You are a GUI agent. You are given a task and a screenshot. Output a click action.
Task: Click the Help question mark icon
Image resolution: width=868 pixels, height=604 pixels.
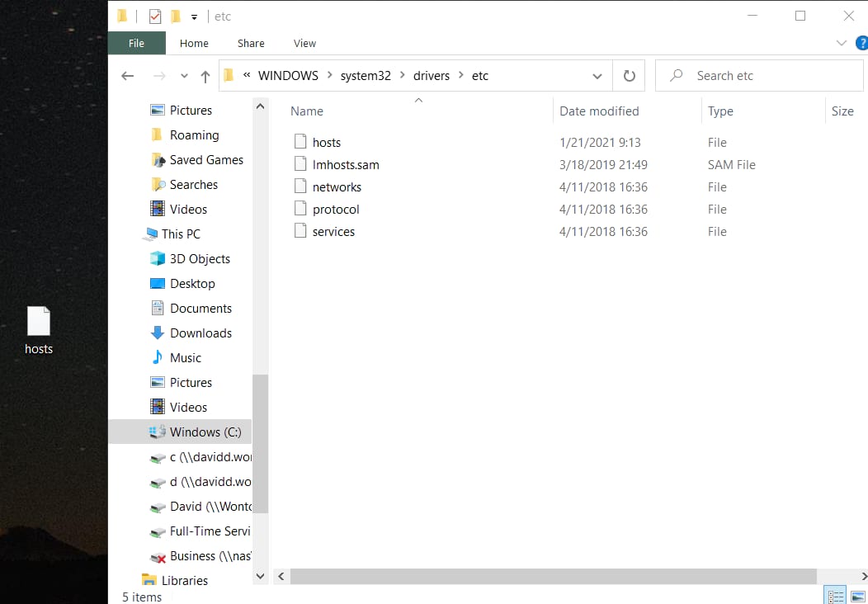(x=861, y=43)
